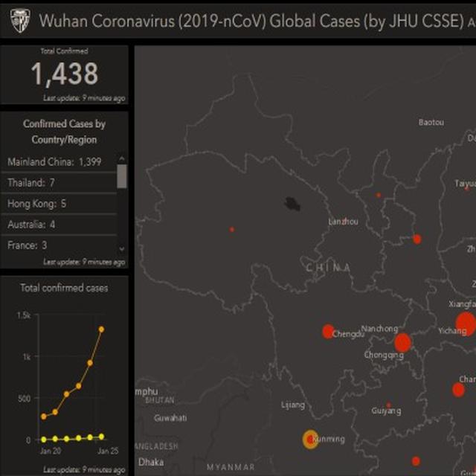
Task: Click the red dot east of Lanzhou
Action: pos(417,239)
